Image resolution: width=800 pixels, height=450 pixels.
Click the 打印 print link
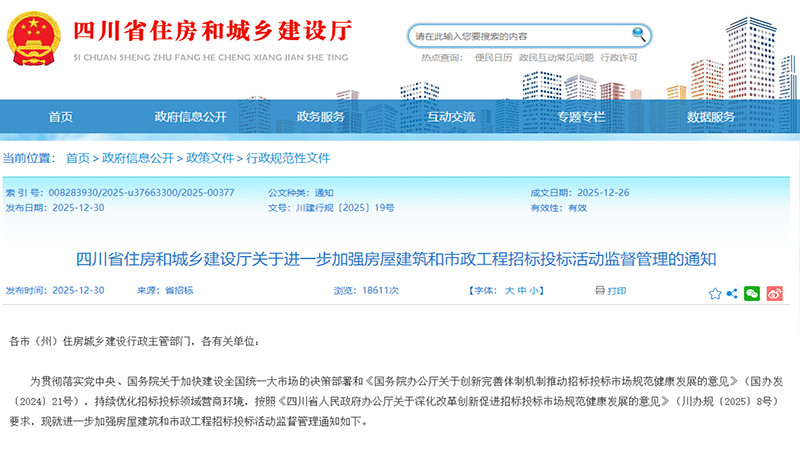click(x=616, y=291)
